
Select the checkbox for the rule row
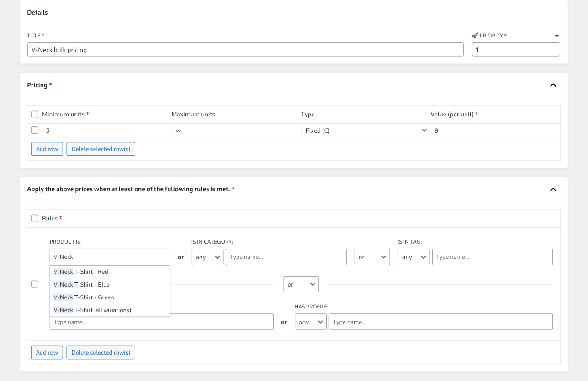pos(35,284)
